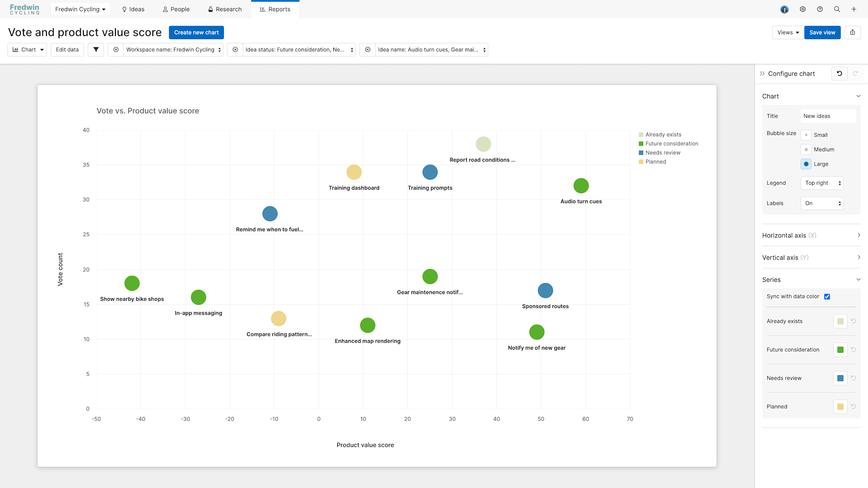Click the Create new chart button
Viewport: 868px width, 488px height.
pyautogui.click(x=196, y=32)
